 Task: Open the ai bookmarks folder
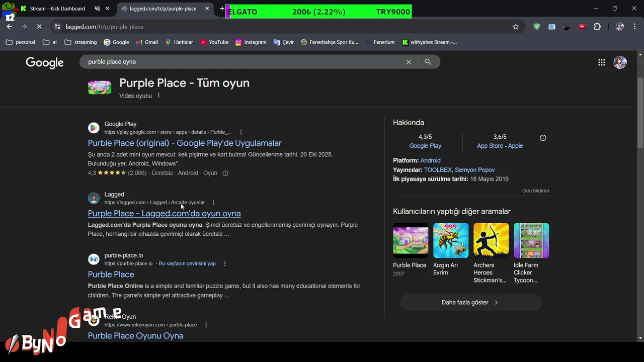50,42
